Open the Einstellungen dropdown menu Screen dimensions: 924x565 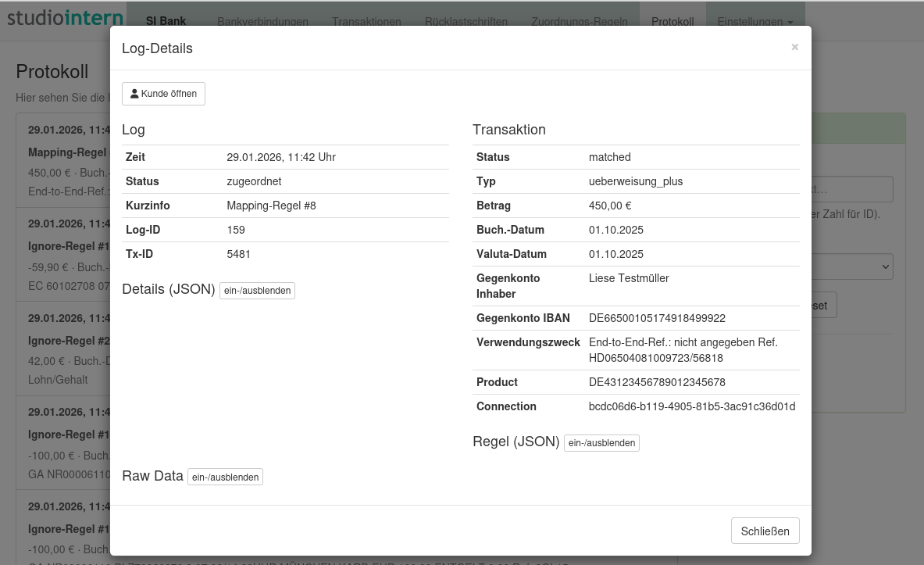coord(755,22)
